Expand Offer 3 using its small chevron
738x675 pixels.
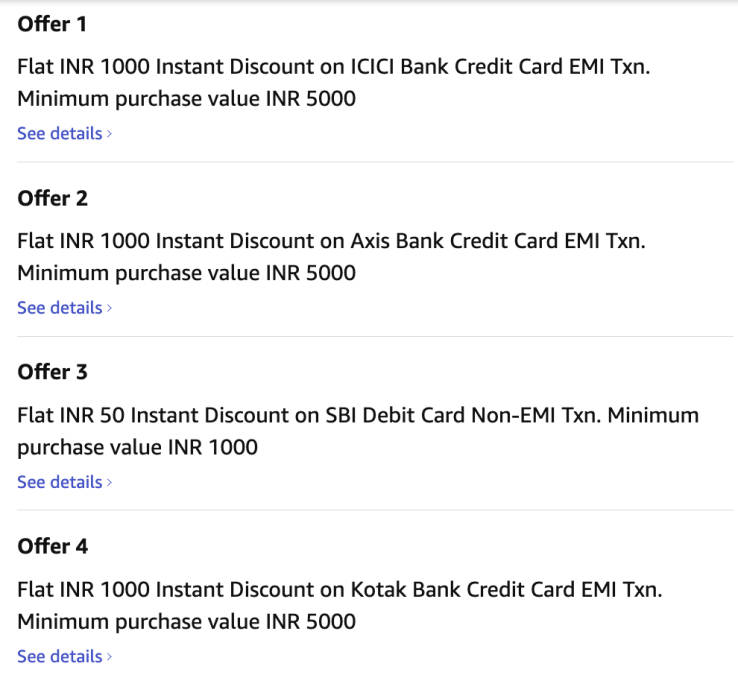[x=109, y=483]
